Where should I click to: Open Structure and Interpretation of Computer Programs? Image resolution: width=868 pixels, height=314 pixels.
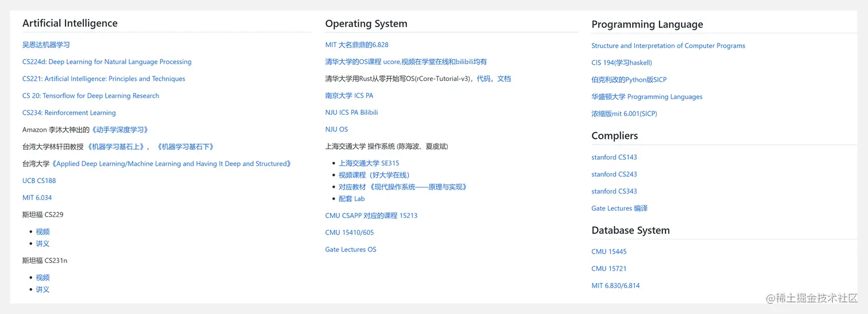pyautogui.click(x=668, y=46)
